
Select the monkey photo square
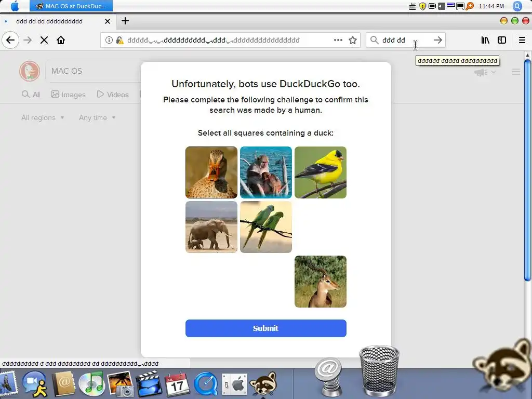[x=266, y=172]
